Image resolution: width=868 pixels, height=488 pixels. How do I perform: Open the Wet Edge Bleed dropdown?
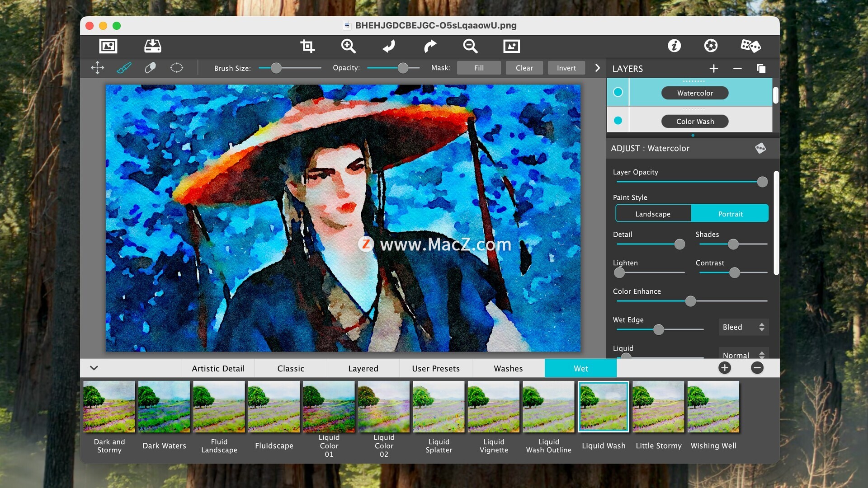(743, 327)
